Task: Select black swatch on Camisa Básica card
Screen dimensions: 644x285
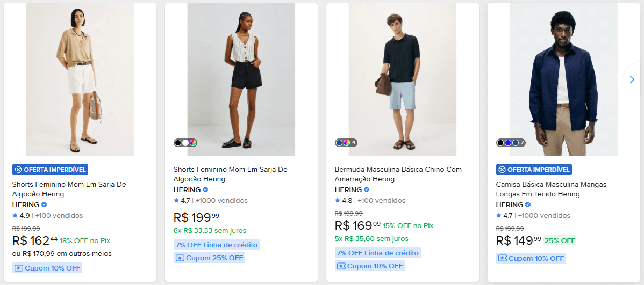Action: pyautogui.click(x=500, y=143)
